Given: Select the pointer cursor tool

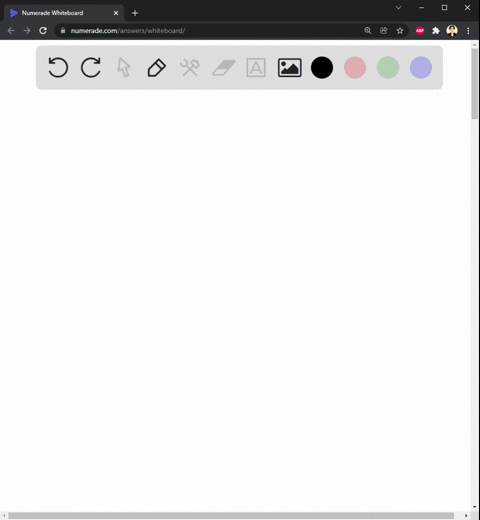Looking at the screenshot, I should tap(124, 68).
